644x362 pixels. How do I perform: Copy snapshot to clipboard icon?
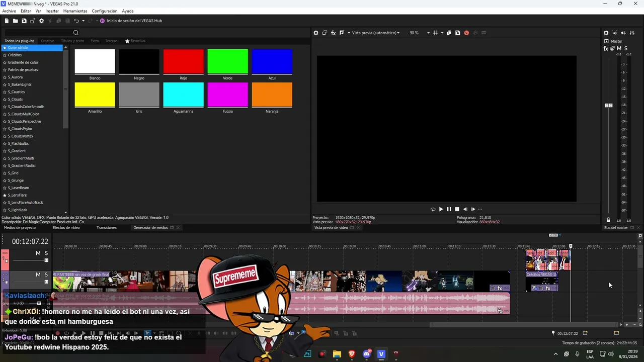449,33
